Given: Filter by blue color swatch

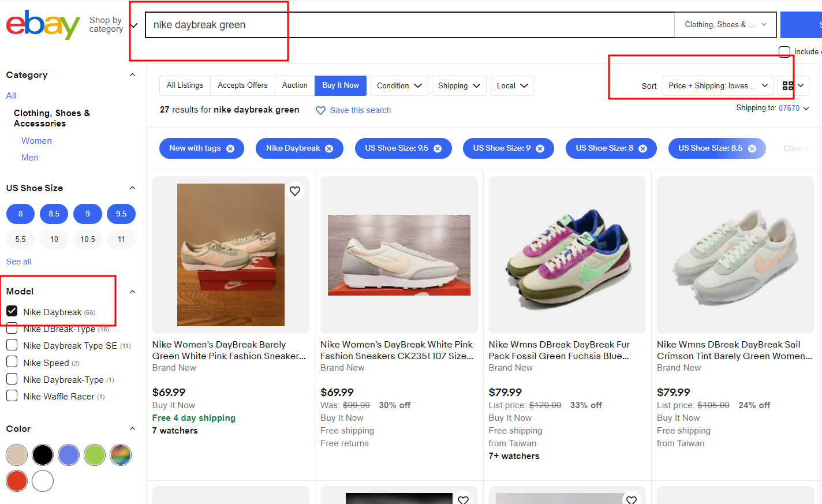Looking at the screenshot, I should (x=69, y=455).
